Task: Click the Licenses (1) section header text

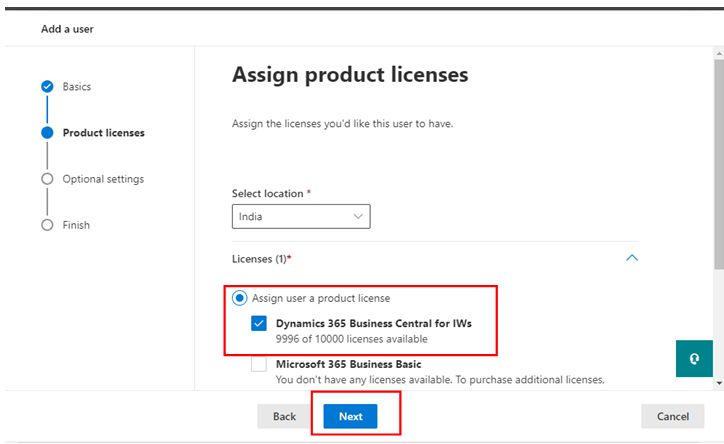Action: [x=261, y=259]
